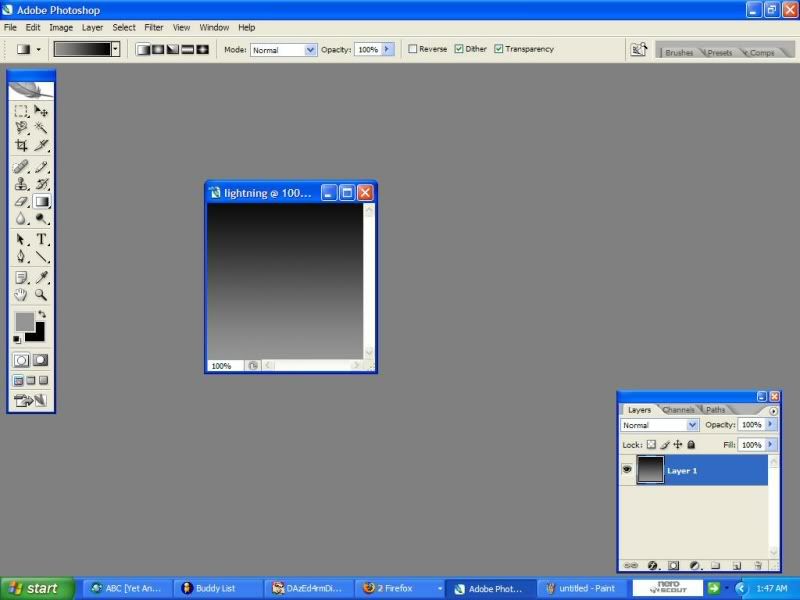The image size is (800, 600).
Task: Swap foreground and background colors
Action: (x=42, y=314)
